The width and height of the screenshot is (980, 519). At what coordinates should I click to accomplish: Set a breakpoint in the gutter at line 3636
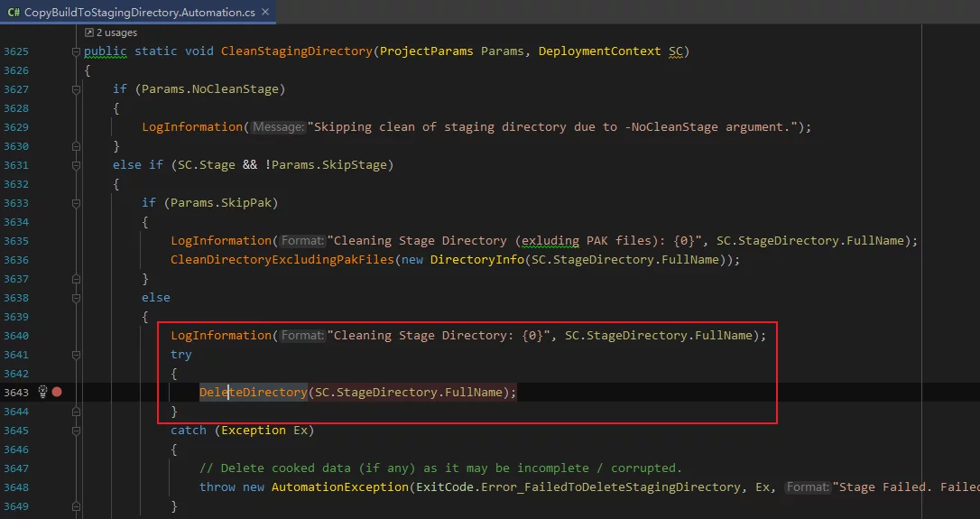(x=57, y=260)
